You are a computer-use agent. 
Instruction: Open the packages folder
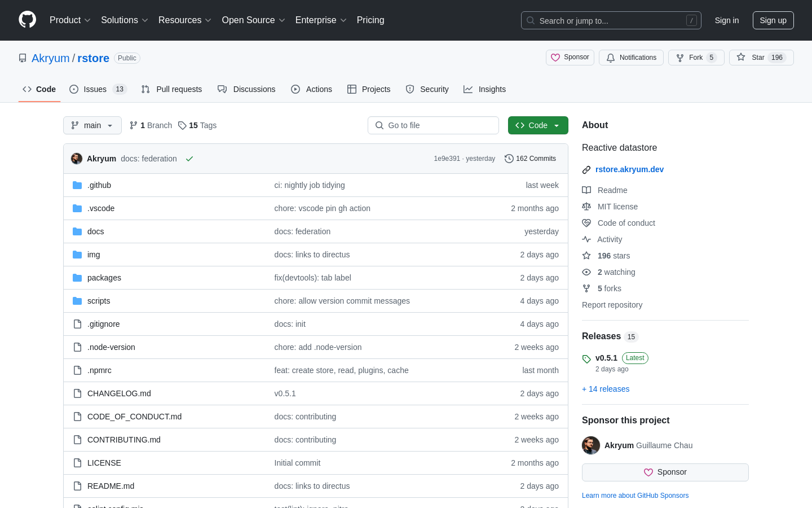pos(104,278)
